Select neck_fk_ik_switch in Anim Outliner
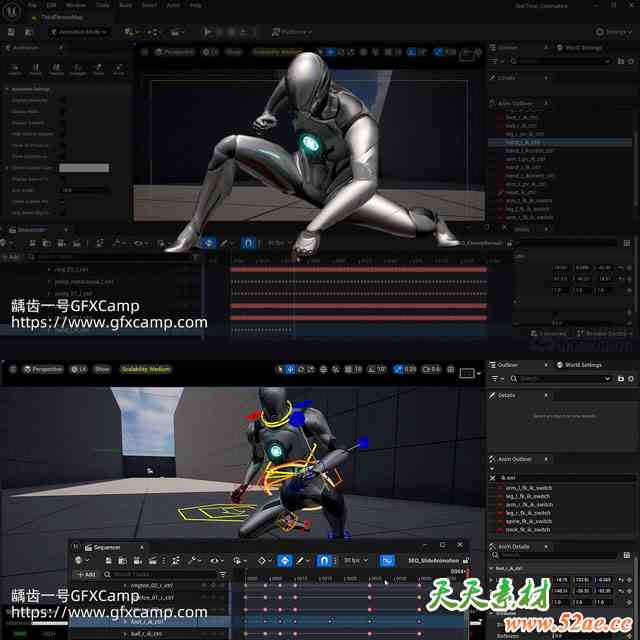 (x=528, y=530)
